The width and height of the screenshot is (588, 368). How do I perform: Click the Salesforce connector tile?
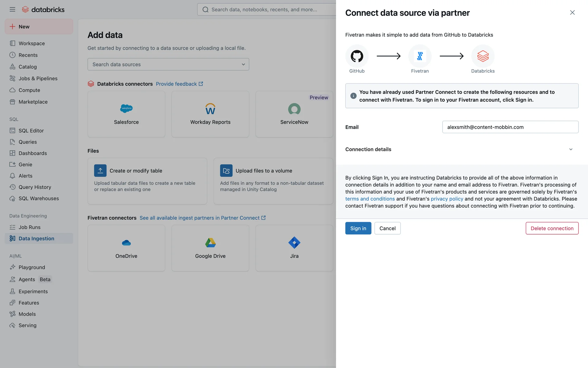[x=126, y=114]
